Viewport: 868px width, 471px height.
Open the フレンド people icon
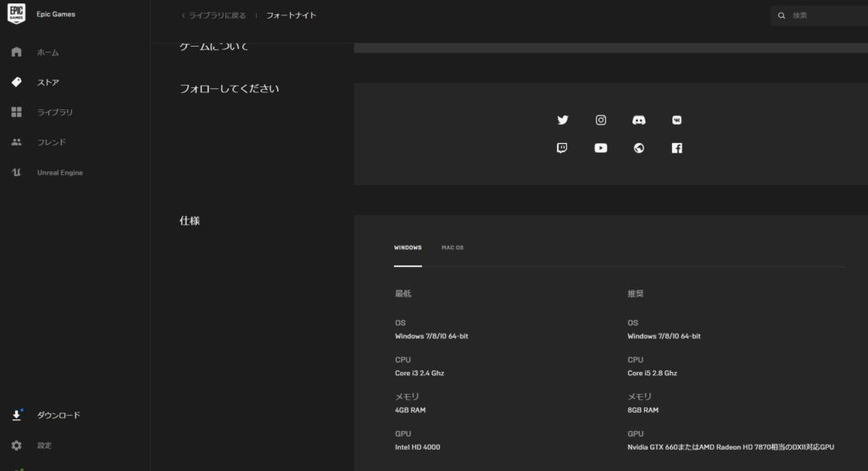tap(17, 142)
